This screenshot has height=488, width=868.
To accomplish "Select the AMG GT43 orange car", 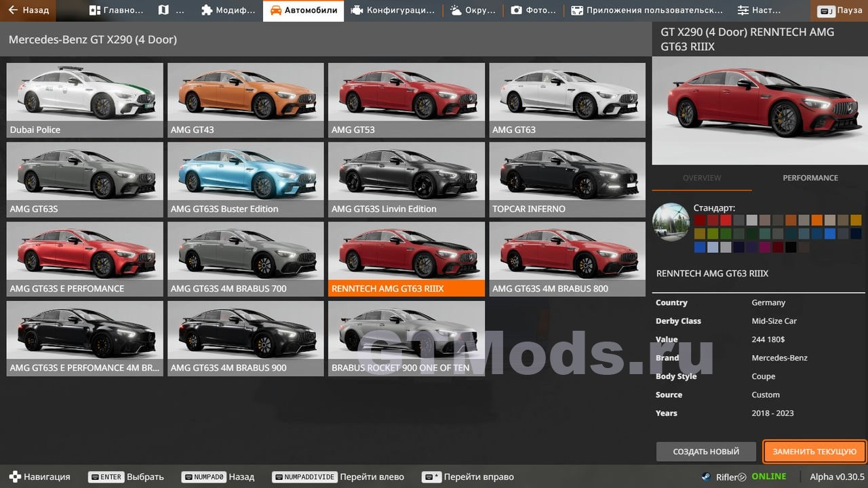I will pos(245,100).
